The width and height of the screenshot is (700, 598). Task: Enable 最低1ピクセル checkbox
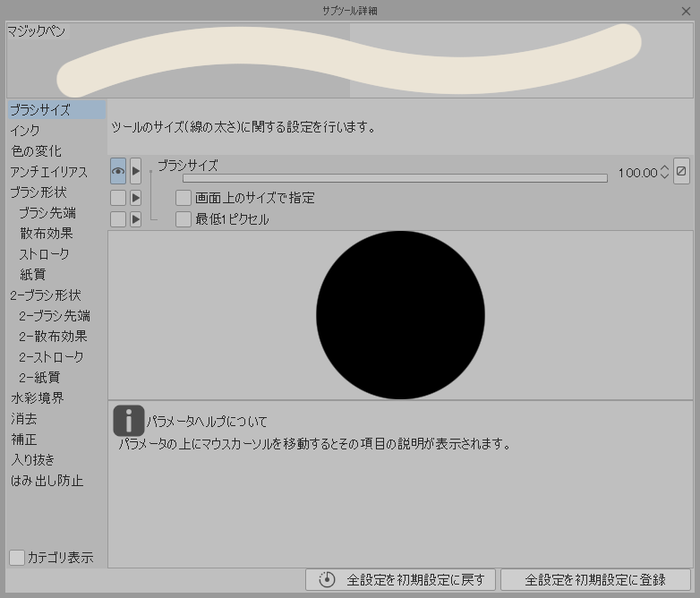coord(183,219)
